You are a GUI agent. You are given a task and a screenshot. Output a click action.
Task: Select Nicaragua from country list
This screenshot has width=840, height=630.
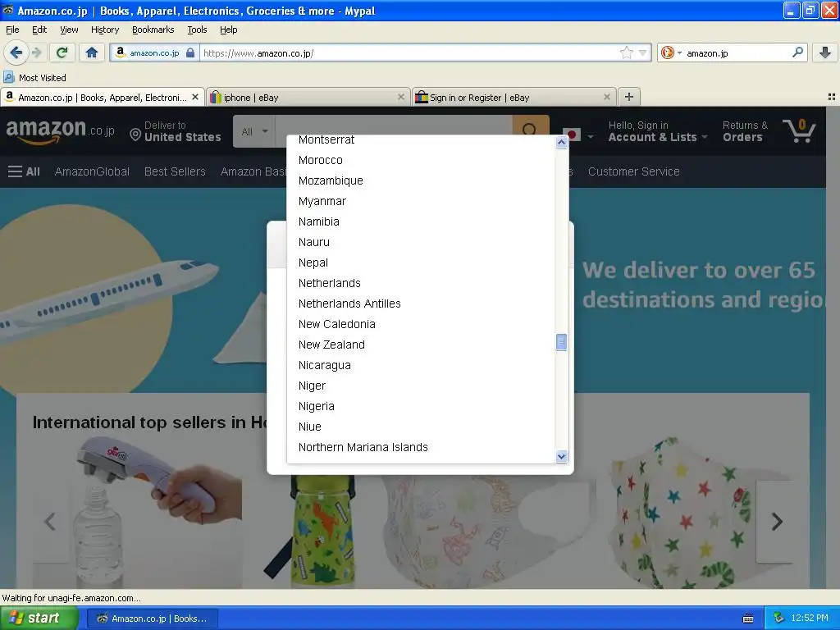coord(421,365)
